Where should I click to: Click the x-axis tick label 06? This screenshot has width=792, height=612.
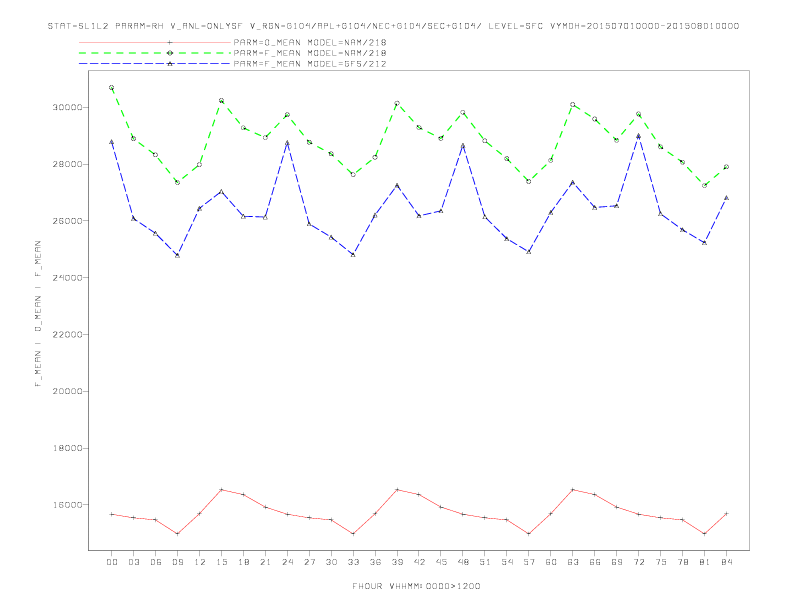coord(156,562)
